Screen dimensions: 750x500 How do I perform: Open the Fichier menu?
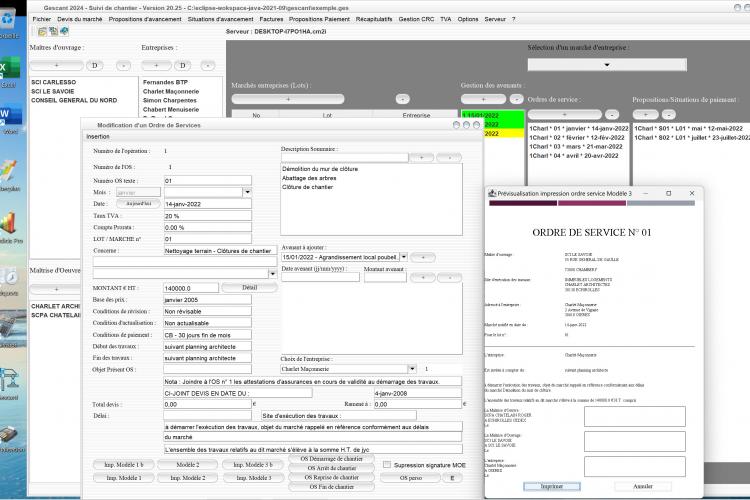(42, 19)
